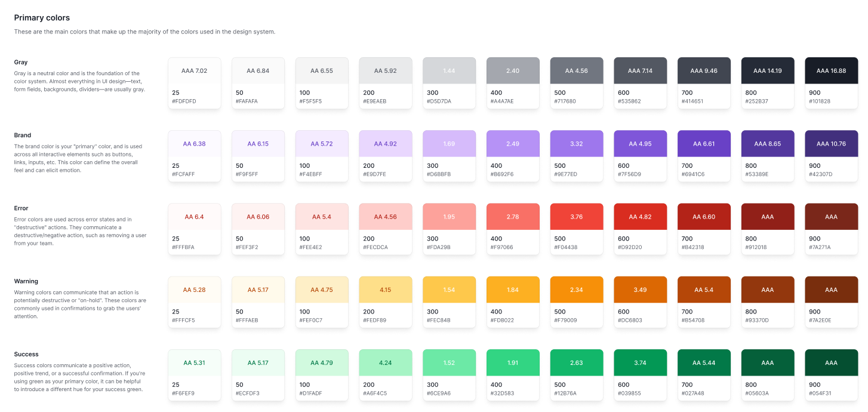The width and height of the screenshot is (868, 412).
Task: Select the hex text #252B37
Action: click(x=757, y=102)
